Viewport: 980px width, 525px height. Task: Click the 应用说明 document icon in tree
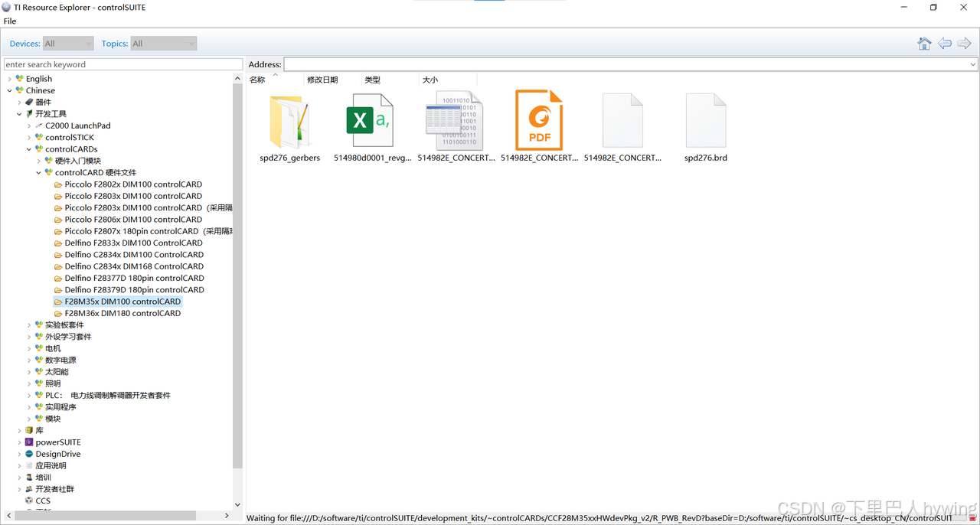point(29,465)
